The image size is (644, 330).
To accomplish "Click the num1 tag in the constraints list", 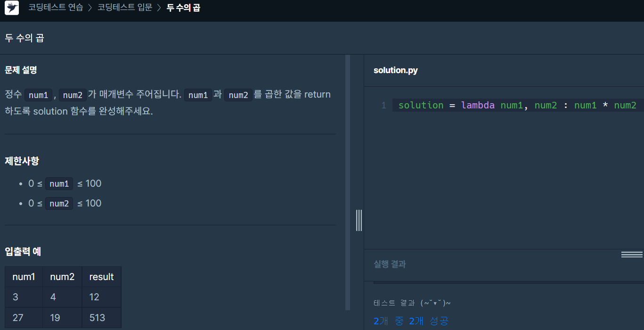I will pos(59,184).
